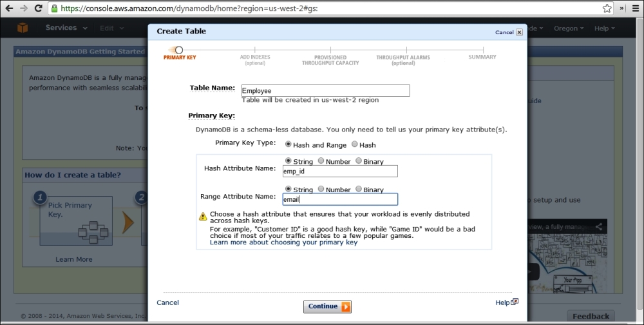Open the Chrome hamburger menu
This screenshot has width=644, height=325.
636,8
